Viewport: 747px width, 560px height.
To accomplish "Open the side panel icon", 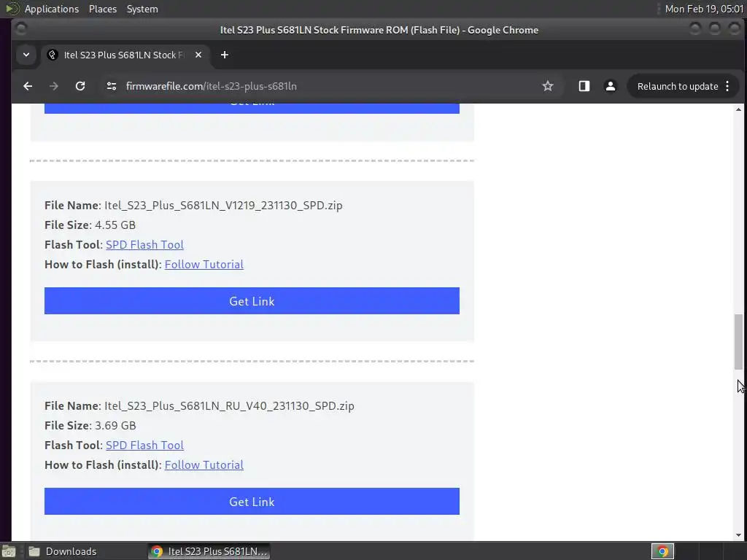I will (584, 86).
